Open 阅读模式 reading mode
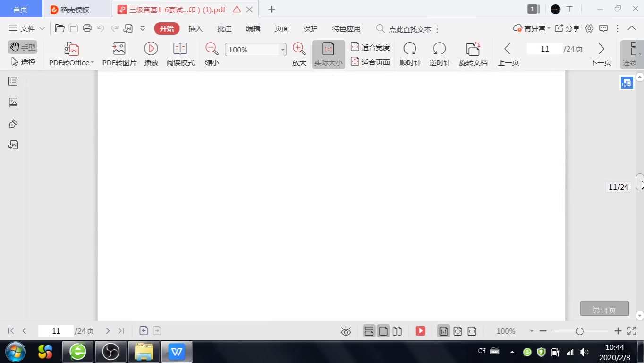 tap(180, 54)
